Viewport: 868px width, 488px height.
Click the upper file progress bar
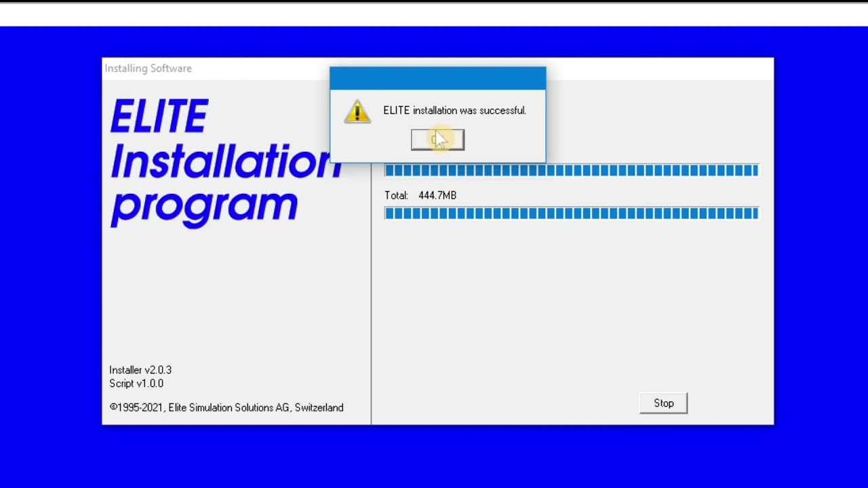point(571,170)
